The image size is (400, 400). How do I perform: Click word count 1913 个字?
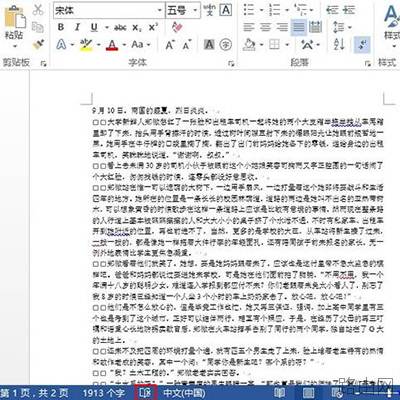click(x=104, y=393)
